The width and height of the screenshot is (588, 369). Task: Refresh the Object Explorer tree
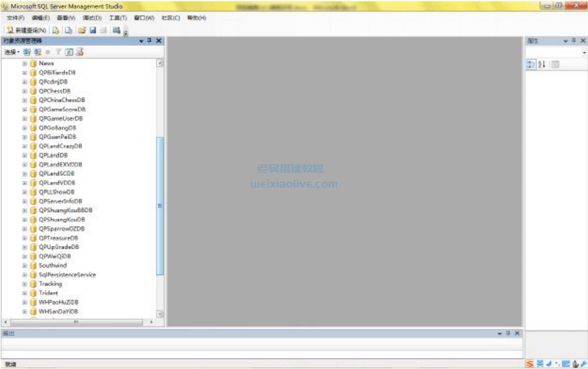(69, 52)
